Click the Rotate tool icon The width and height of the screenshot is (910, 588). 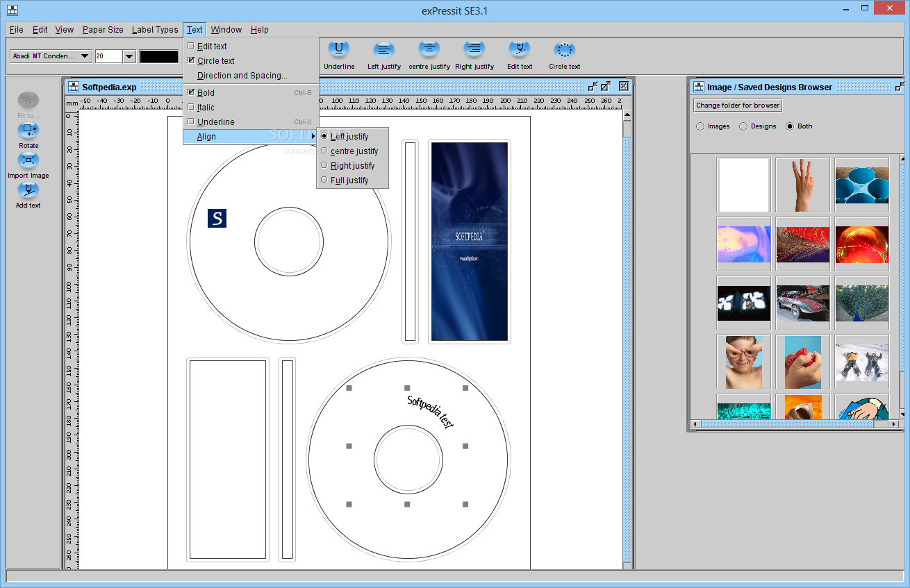(x=28, y=130)
